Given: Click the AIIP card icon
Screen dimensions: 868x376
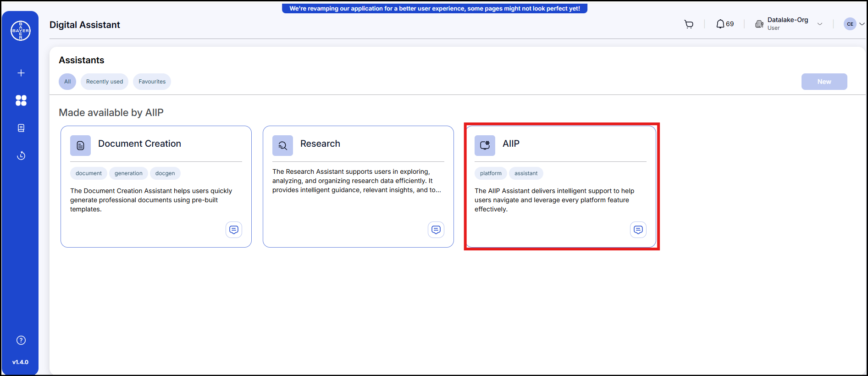Looking at the screenshot, I should [485, 145].
